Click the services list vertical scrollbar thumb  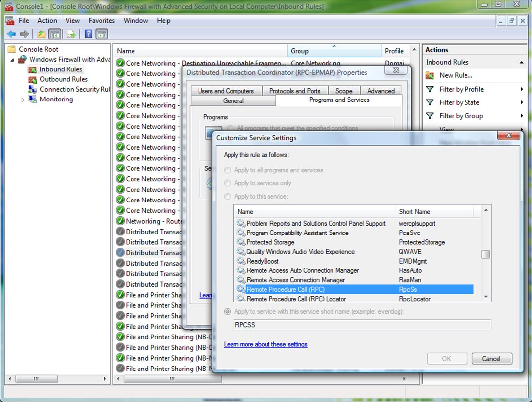(486, 254)
